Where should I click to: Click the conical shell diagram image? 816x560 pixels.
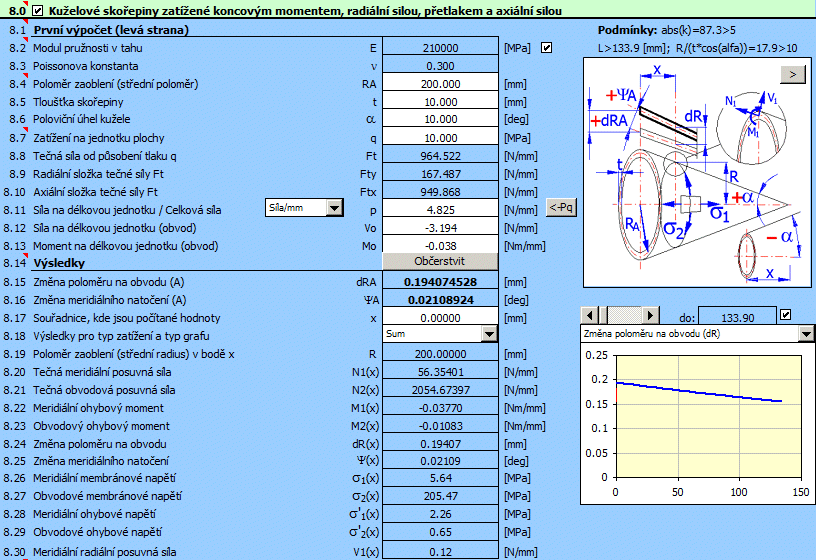[x=697, y=173]
